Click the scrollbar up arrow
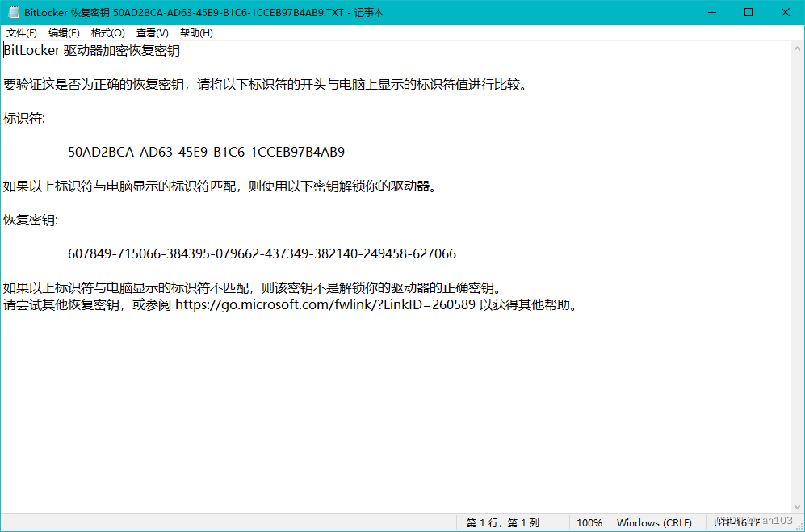 pos(797,48)
